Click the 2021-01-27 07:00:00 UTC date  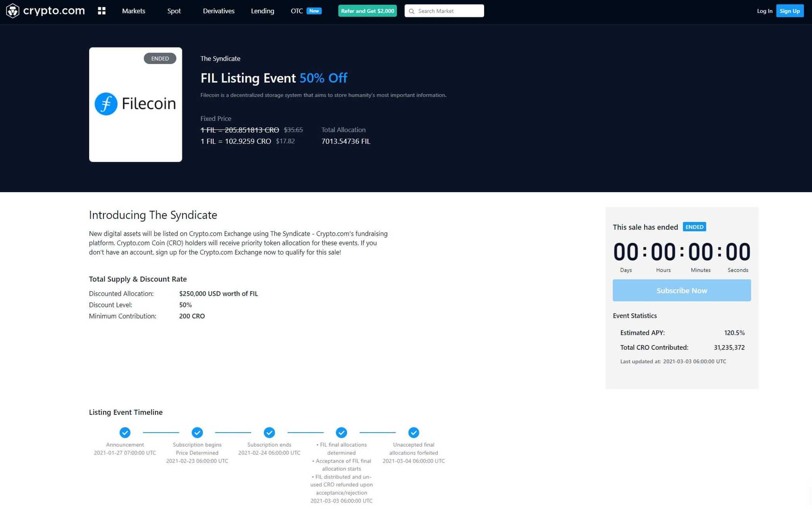pos(125,453)
